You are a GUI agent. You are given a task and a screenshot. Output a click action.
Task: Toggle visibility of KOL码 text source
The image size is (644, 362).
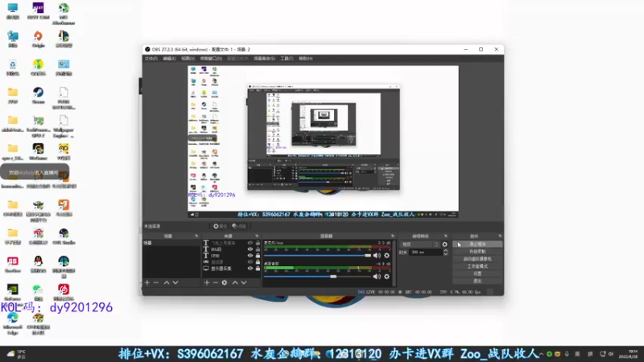point(250,249)
